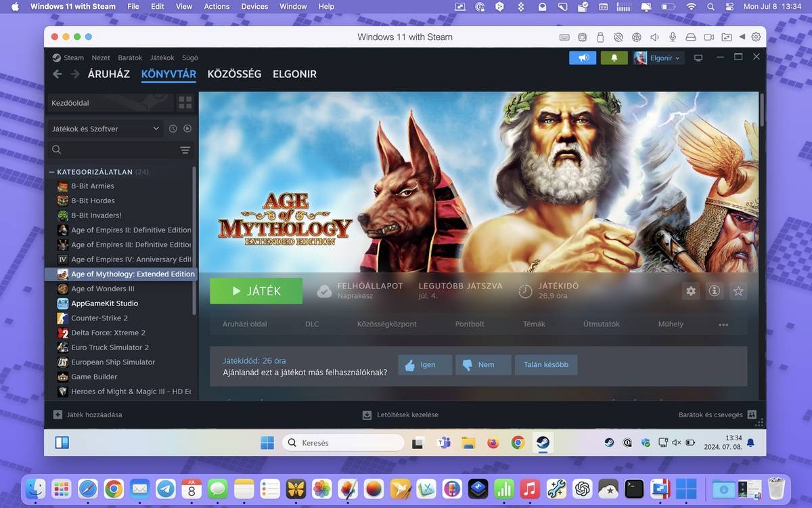812x508 pixels.
Task: Click the library sidebar scrollbar
Action: tap(194, 240)
